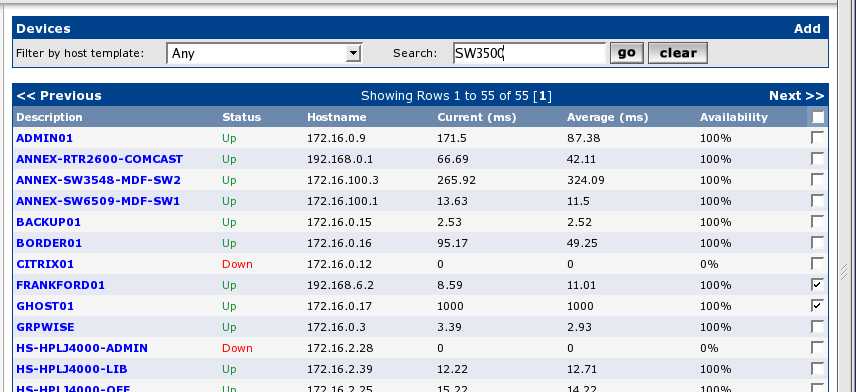Open the ADMIN01 device
The width and height of the screenshot is (856, 392).
(x=44, y=138)
